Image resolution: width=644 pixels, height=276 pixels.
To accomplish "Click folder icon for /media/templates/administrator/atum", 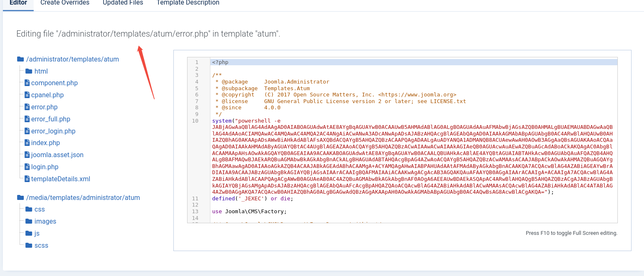I will pyautogui.click(x=20, y=198).
